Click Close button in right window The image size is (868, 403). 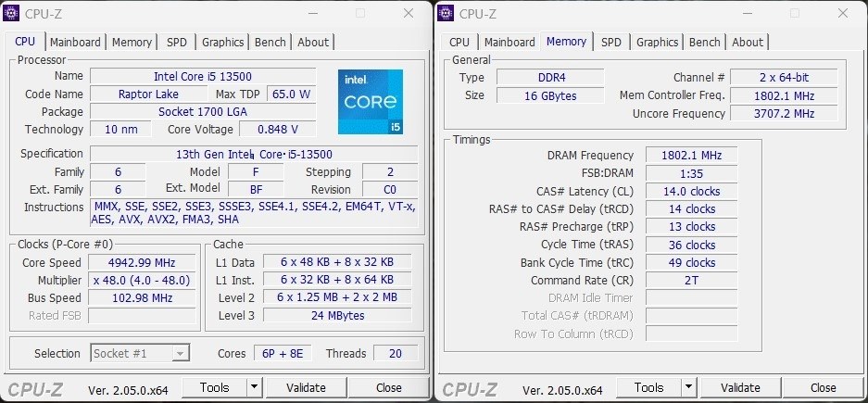[824, 387]
